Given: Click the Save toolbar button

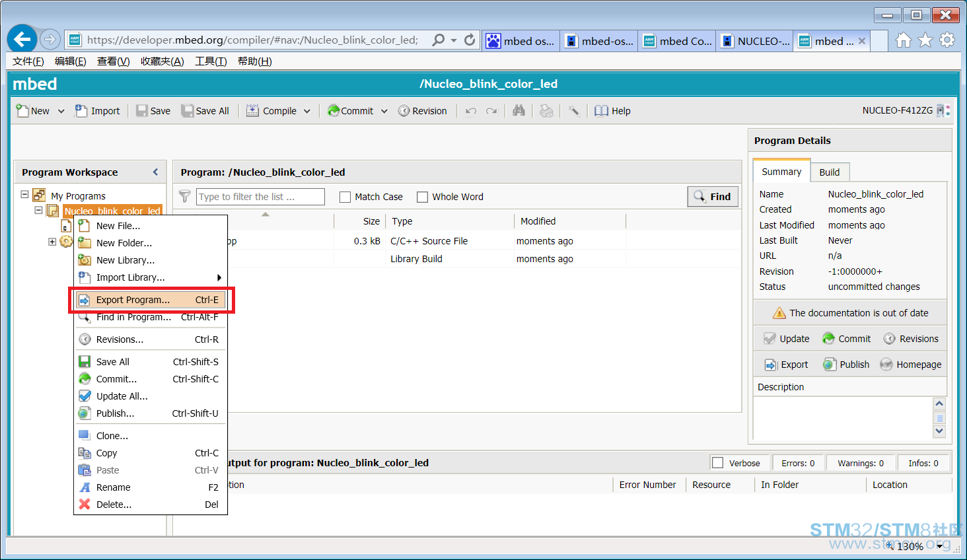Looking at the screenshot, I should click(x=153, y=111).
